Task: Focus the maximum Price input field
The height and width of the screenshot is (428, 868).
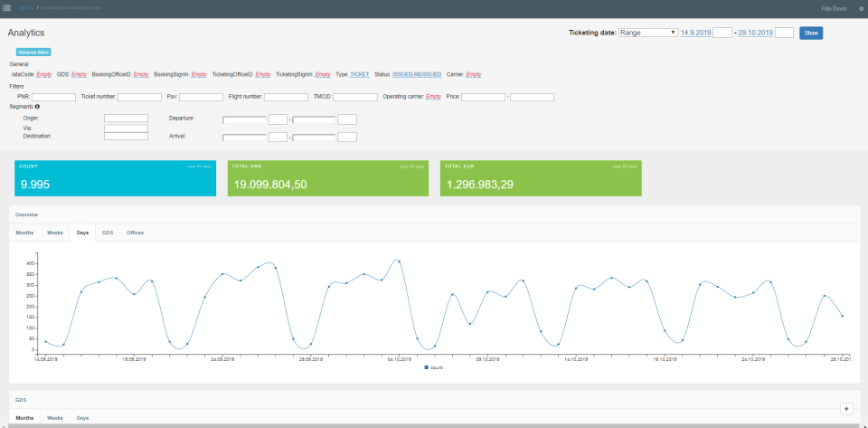Action: pos(532,97)
